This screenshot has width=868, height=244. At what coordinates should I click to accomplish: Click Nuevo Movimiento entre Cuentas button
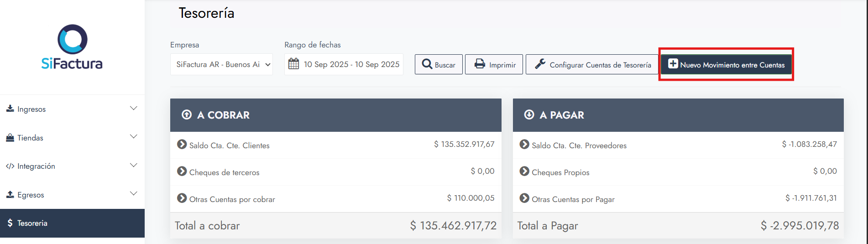click(x=726, y=64)
